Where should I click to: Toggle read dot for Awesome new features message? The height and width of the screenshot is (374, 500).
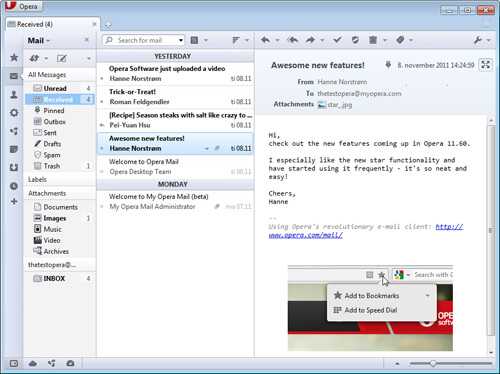102,149
